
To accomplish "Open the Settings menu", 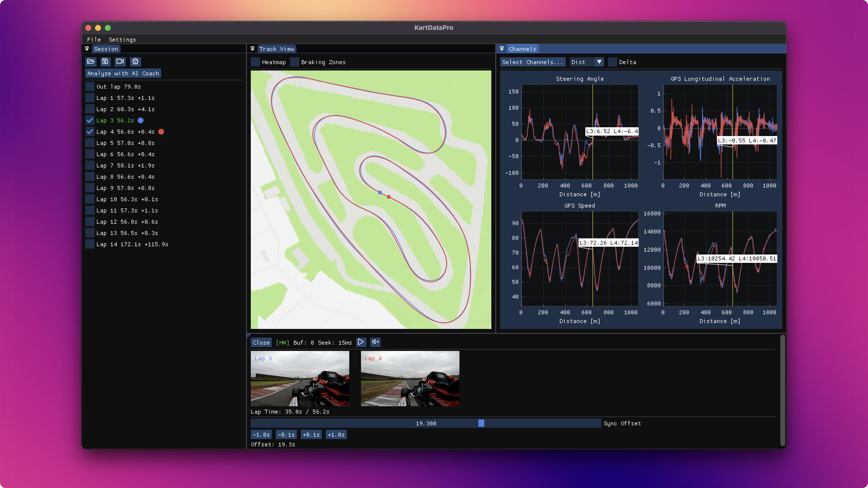I will click(x=122, y=39).
